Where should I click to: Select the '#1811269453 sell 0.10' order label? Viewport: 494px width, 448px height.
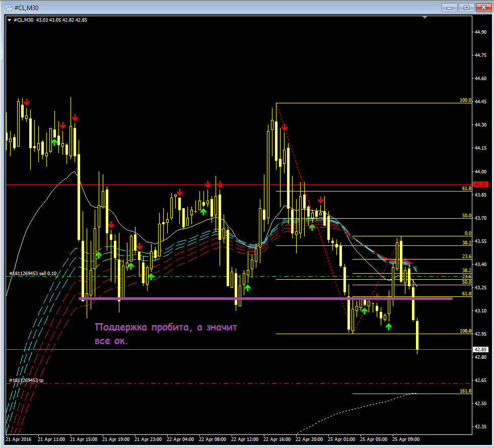click(x=33, y=273)
